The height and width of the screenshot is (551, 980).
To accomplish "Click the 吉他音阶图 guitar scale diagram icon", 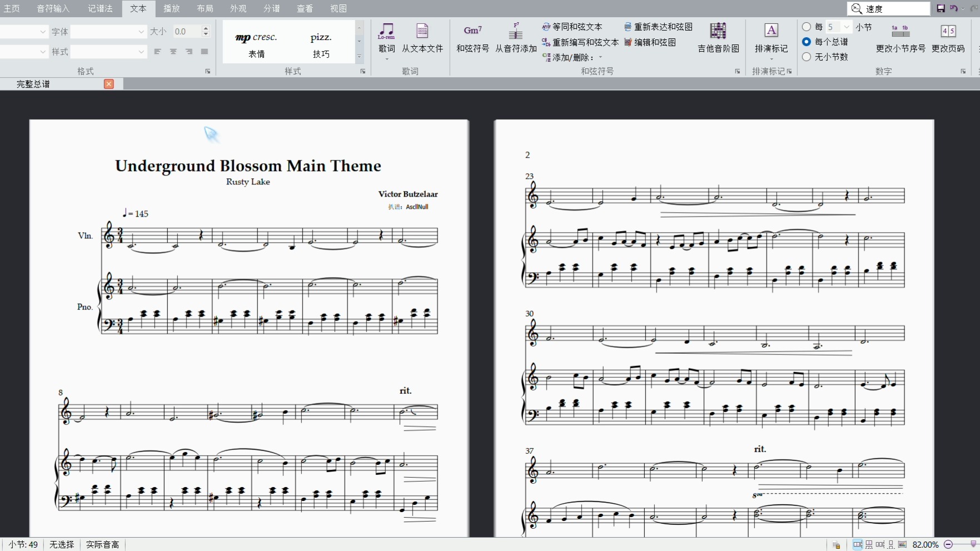I will pos(718,31).
